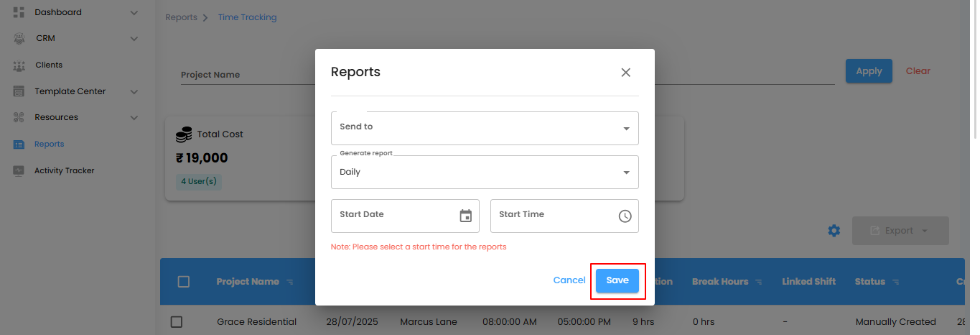
Task: Click the CRM icon in sidebar
Action: click(19, 38)
